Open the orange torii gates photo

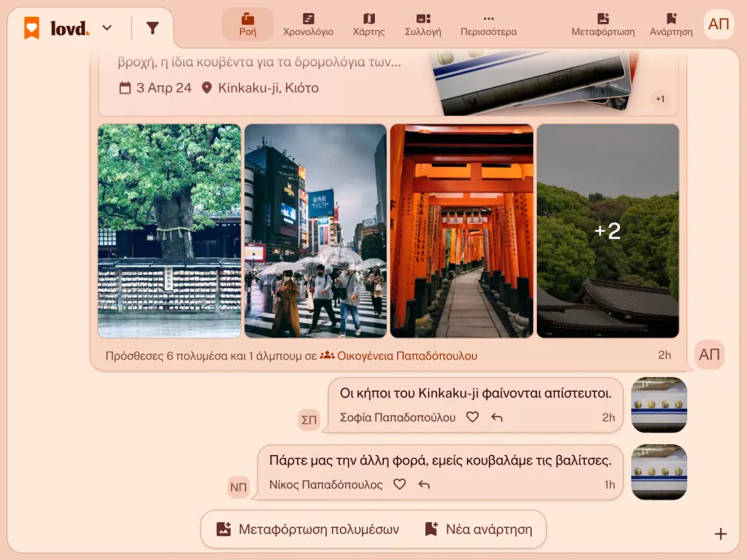point(462,231)
